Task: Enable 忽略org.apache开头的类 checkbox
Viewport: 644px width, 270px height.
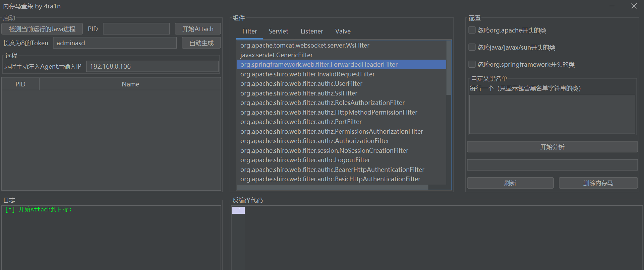Action: pyautogui.click(x=472, y=30)
